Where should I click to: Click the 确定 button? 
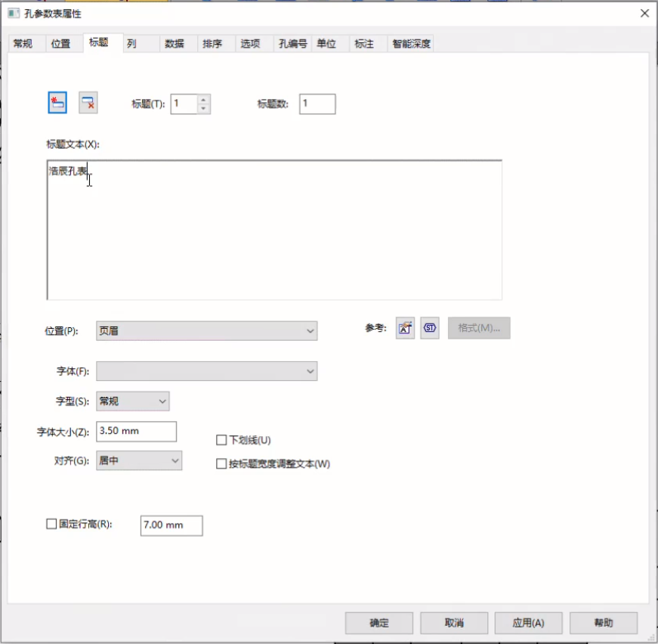pyautogui.click(x=379, y=623)
